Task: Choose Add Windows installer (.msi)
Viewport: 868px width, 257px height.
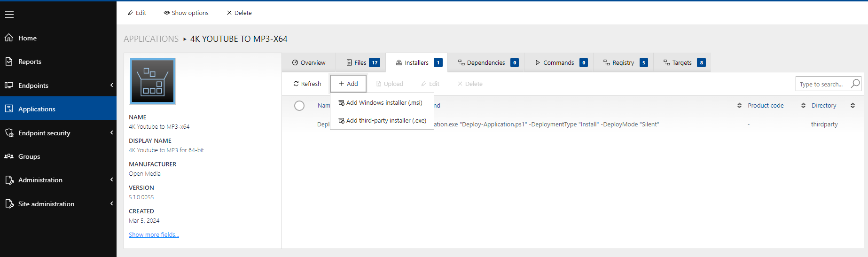Action: pos(382,102)
